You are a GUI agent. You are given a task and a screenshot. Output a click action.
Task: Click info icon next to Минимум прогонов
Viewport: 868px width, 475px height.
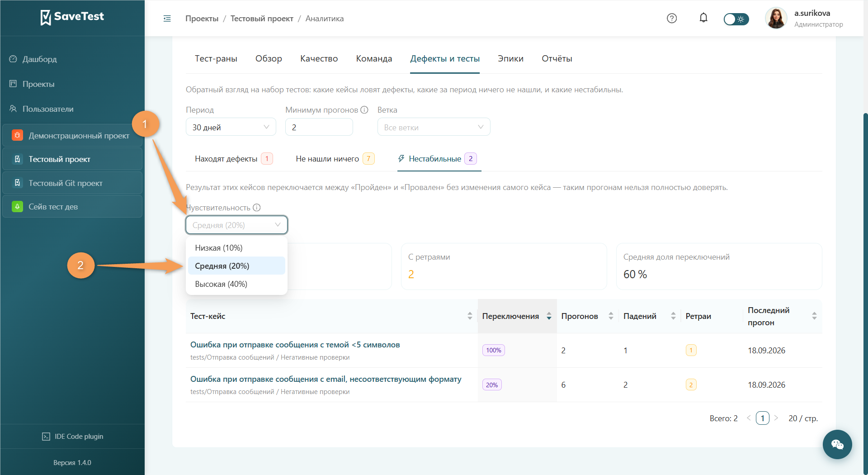click(364, 110)
